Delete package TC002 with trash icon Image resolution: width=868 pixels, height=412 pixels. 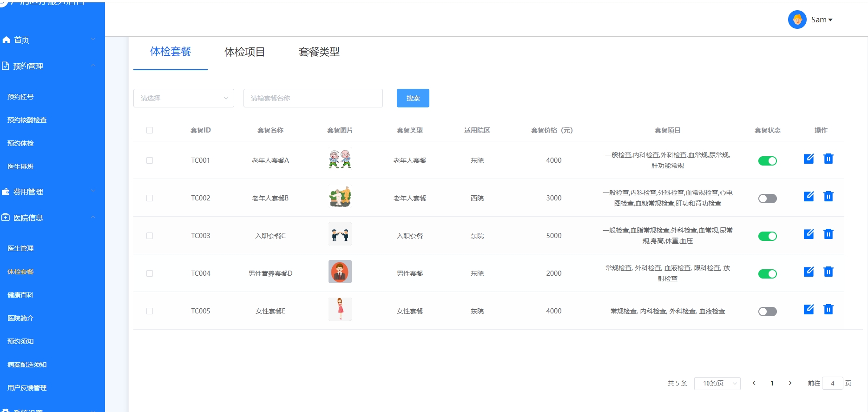[828, 196]
